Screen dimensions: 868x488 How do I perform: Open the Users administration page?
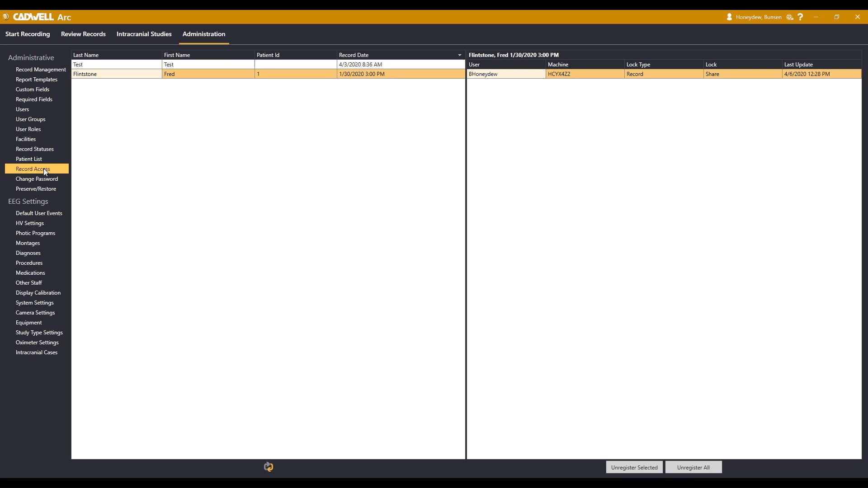click(22, 109)
